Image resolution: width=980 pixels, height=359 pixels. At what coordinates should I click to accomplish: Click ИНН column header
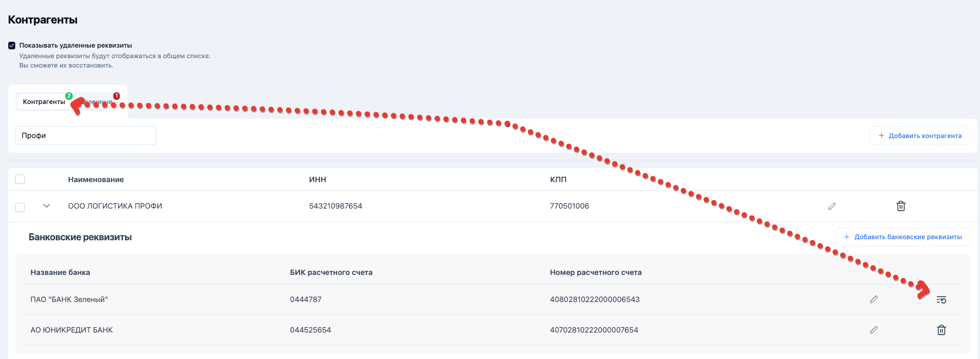click(x=318, y=180)
